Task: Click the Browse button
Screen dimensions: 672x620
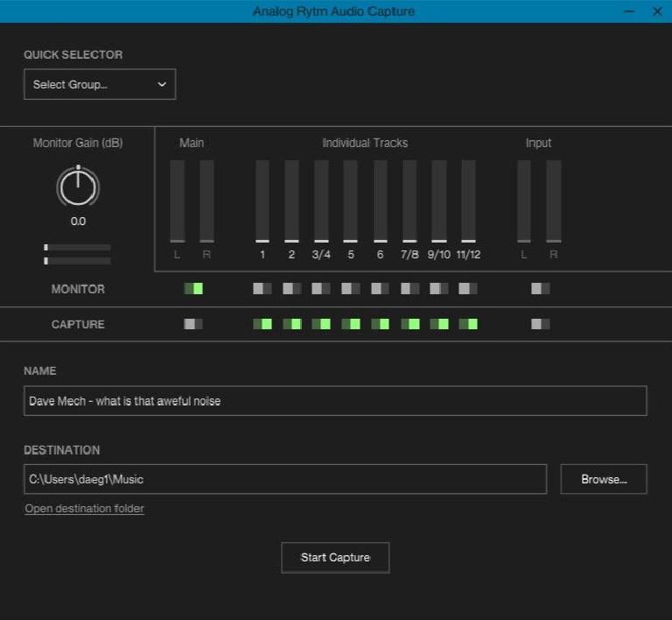Action: coord(604,479)
